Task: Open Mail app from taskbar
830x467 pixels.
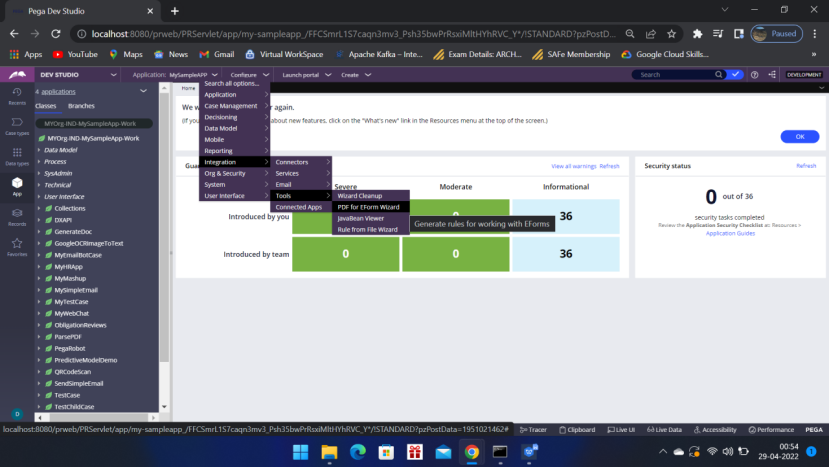Action: point(444,452)
